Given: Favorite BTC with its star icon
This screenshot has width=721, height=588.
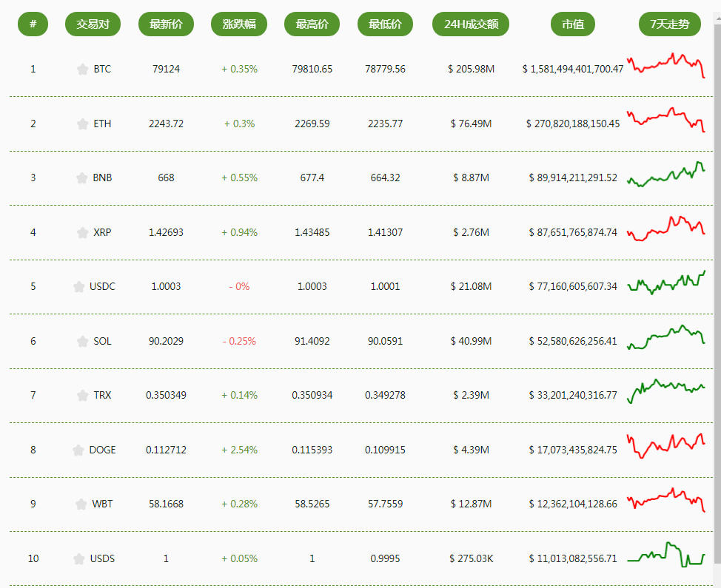Looking at the screenshot, I should pyautogui.click(x=82, y=70).
